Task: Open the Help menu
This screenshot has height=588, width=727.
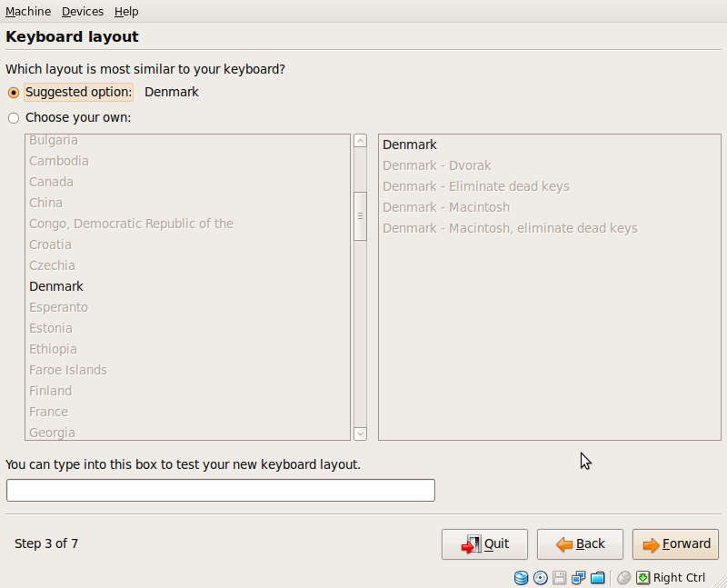Action: [126, 11]
